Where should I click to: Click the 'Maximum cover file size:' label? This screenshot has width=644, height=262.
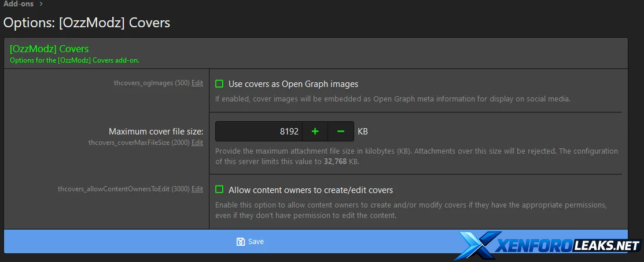click(156, 132)
